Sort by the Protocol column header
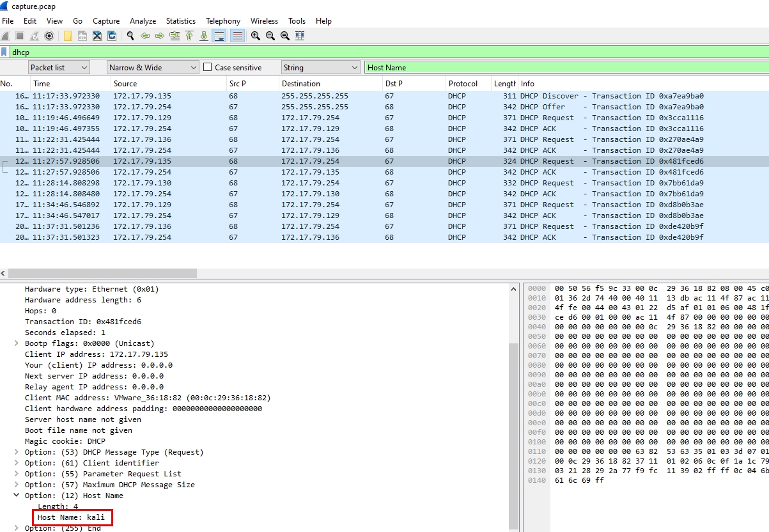 (463, 84)
